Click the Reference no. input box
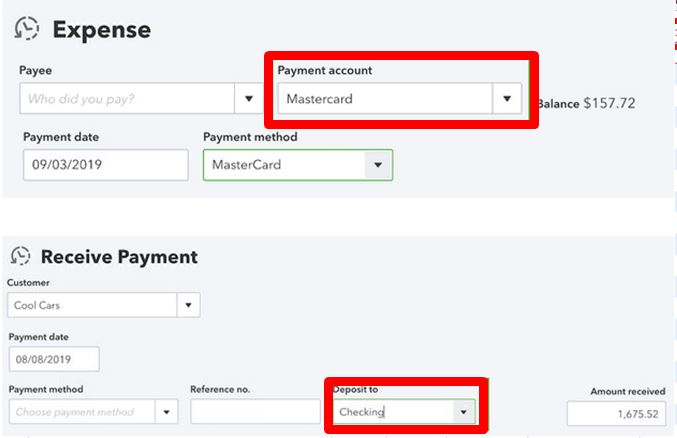The height and width of the screenshot is (438, 677). coord(256,411)
